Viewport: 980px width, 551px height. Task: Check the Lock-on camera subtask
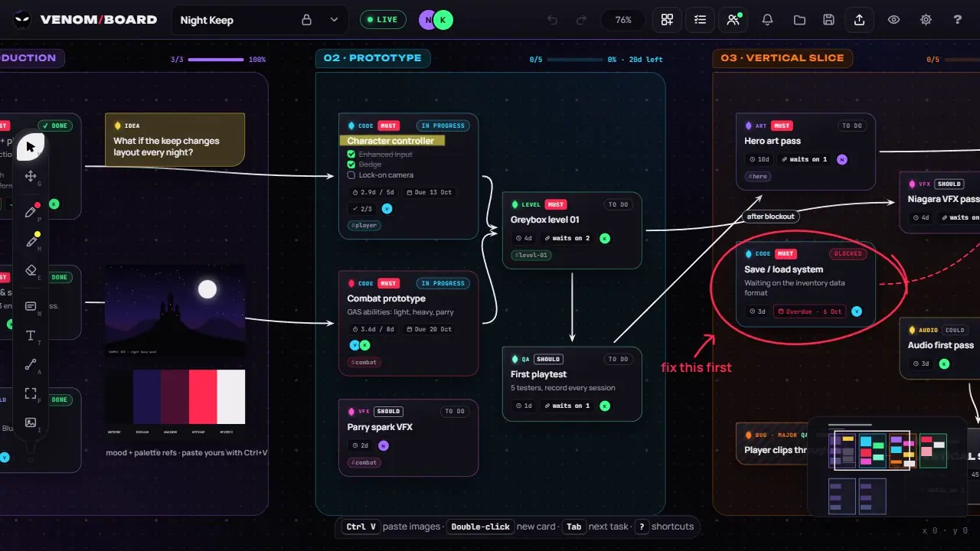click(351, 175)
